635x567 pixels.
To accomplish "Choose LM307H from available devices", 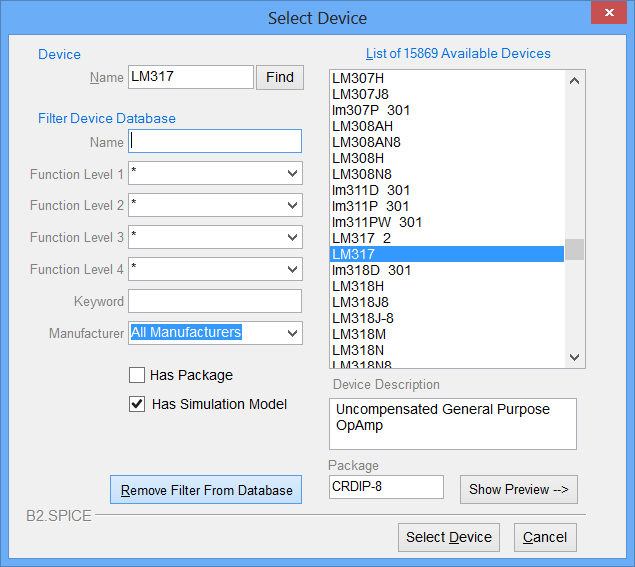I will tap(358, 78).
